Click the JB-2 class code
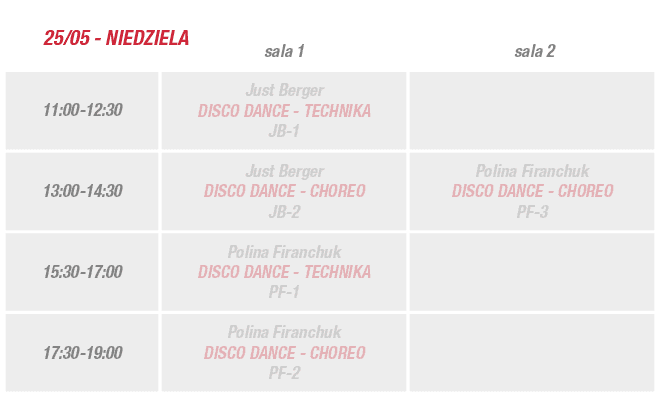Viewport: 660px width, 397px height. [x=284, y=212]
